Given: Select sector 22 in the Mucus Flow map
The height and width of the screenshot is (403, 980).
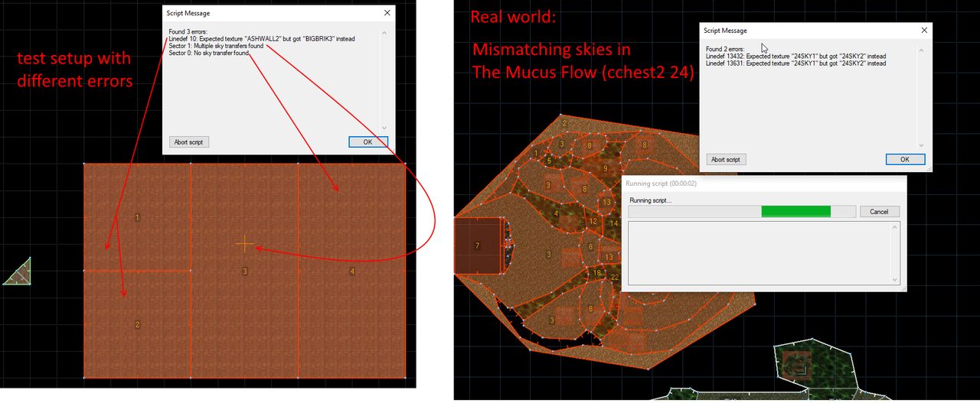Looking at the screenshot, I should (615, 277).
